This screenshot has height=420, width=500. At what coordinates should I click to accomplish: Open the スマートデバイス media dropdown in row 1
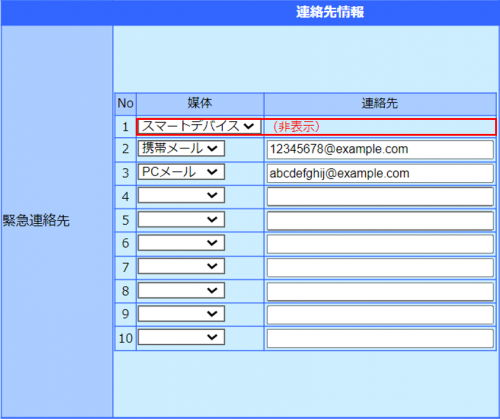tap(199, 126)
